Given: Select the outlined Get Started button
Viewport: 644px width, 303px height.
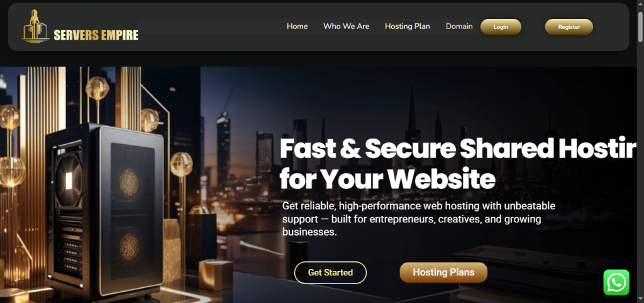Looking at the screenshot, I should click(x=330, y=273).
